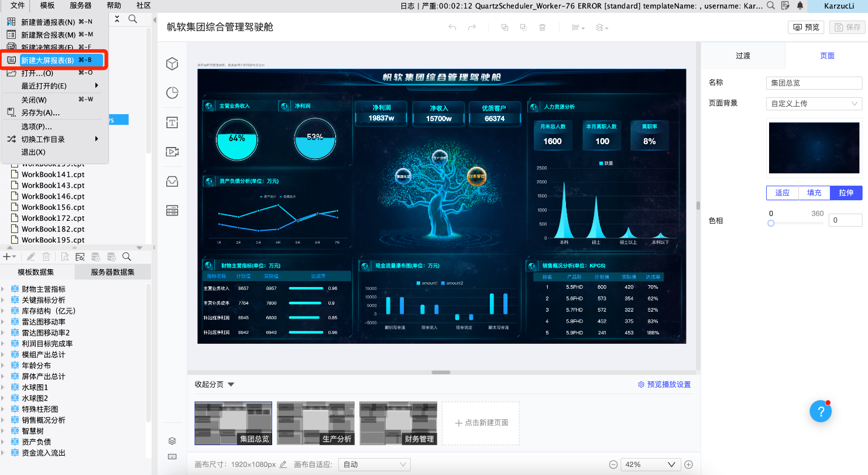Open the notes/feedback icon in top bar
Image resolution: width=868 pixels, height=475 pixels.
coord(785,5)
